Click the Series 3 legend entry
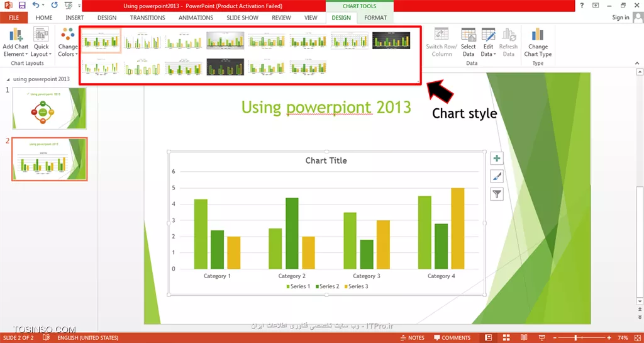Image resolution: width=644 pixels, height=343 pixels. click(x=356, y=286)
